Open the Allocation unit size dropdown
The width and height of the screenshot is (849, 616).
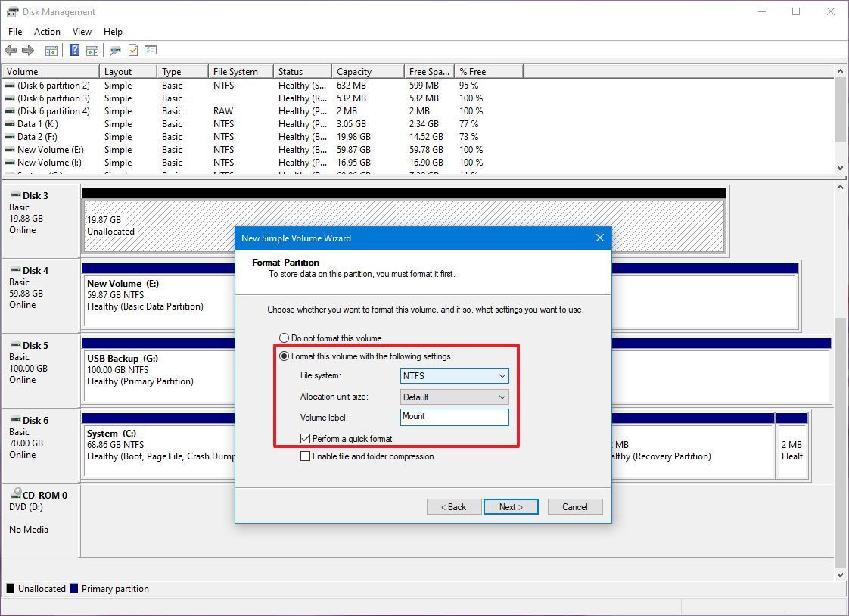click(x=454, y=397)
